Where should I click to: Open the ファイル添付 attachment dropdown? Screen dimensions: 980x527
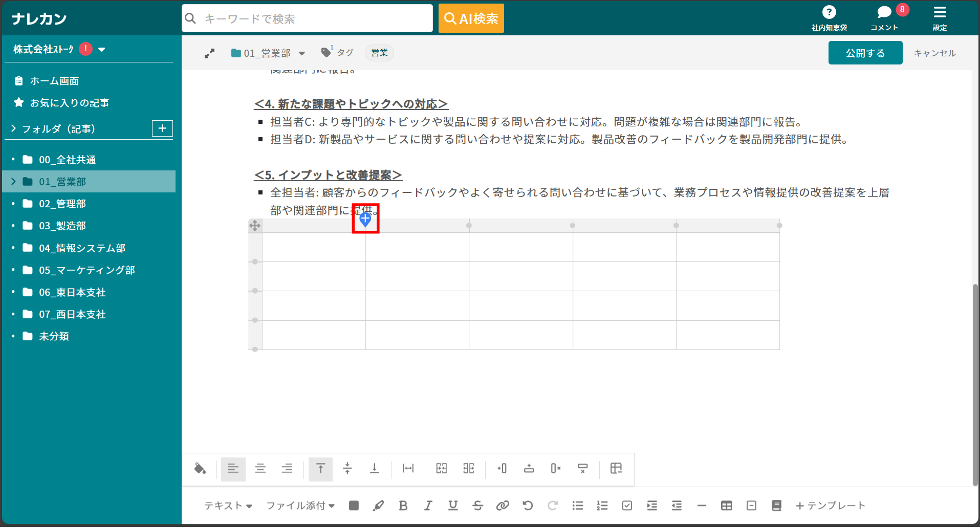tap(299, 506)
